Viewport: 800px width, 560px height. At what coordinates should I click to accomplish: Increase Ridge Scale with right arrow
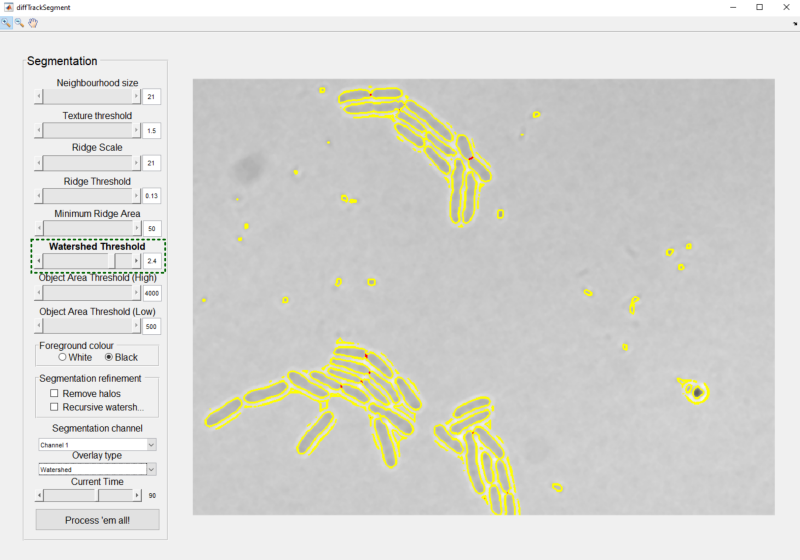136,163
